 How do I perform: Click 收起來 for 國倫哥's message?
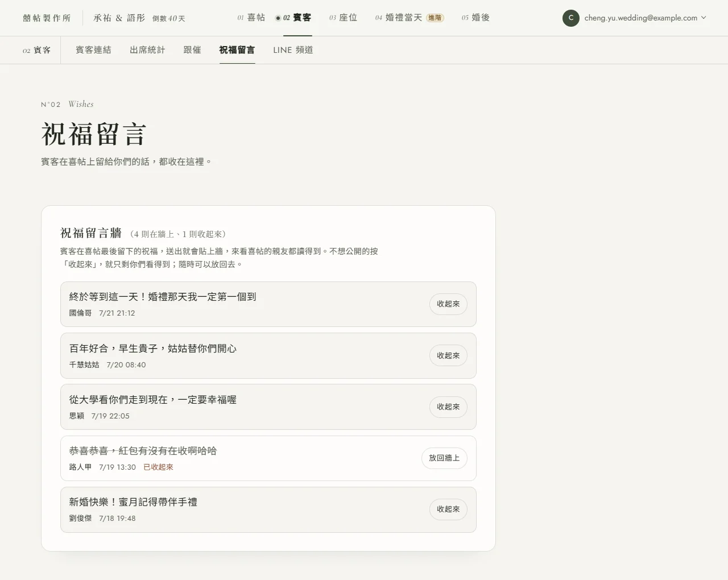448,304
